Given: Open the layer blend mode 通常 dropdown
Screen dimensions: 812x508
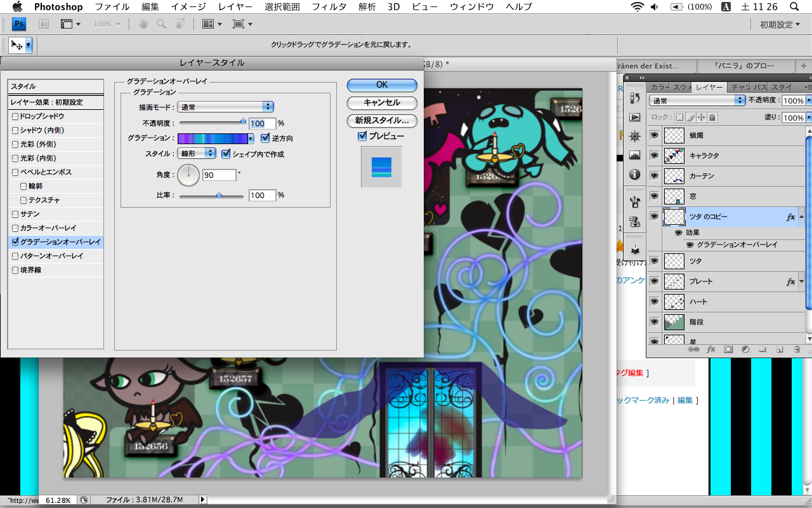Looking at the screenshot, I should pyautogui.click(x=697, y=101).
